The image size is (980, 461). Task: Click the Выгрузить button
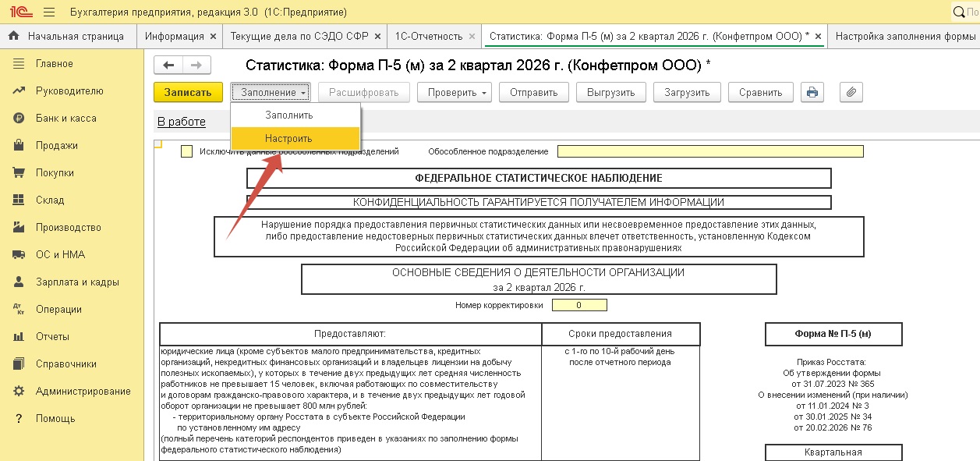pos(610,92)
